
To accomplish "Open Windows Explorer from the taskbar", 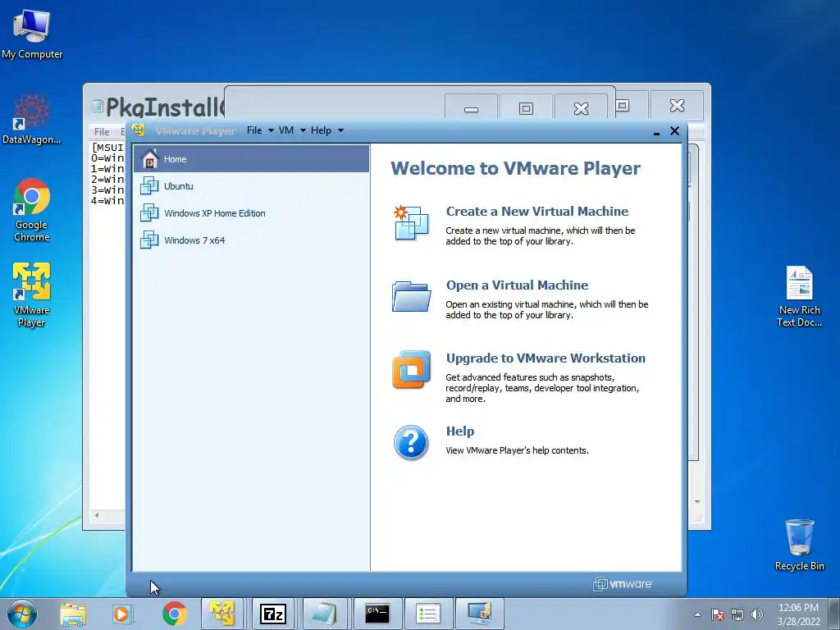I will 73,614.
